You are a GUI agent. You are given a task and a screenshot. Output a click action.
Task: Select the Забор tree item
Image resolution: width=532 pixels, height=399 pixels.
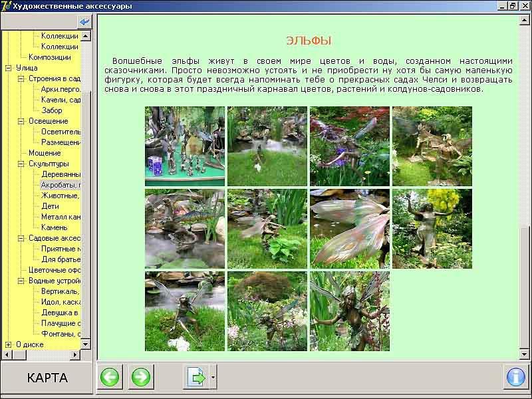(x=51, y=110)
